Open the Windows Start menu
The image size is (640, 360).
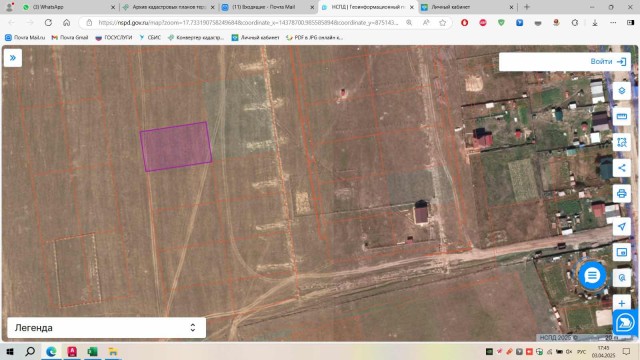(10, 351)
